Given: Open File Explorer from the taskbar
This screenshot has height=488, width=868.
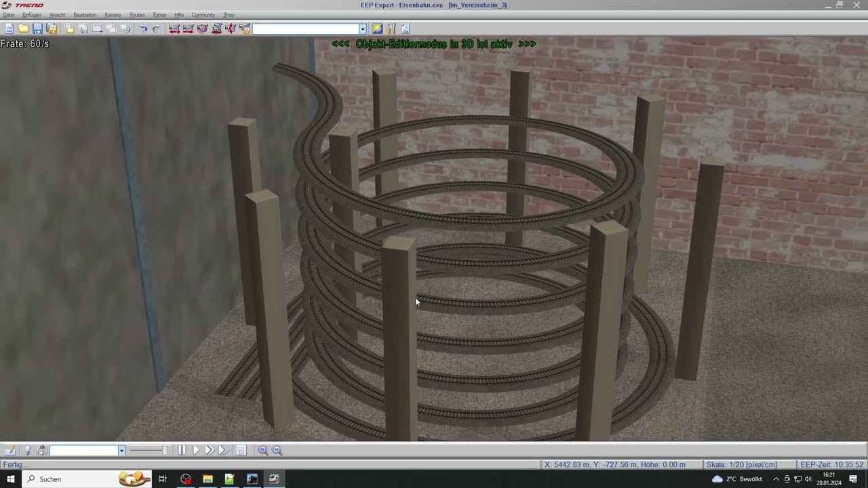Looking at the screenshot, I should click(x=208, y=479).
